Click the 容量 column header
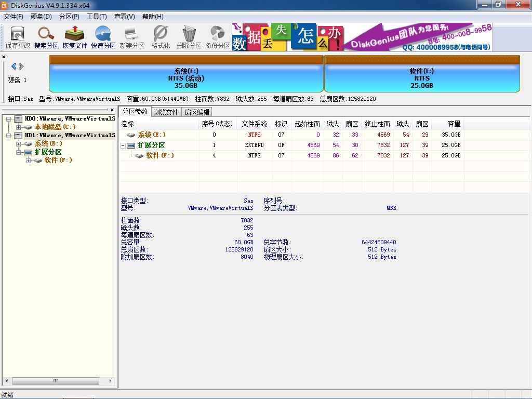 pos(448,124)
